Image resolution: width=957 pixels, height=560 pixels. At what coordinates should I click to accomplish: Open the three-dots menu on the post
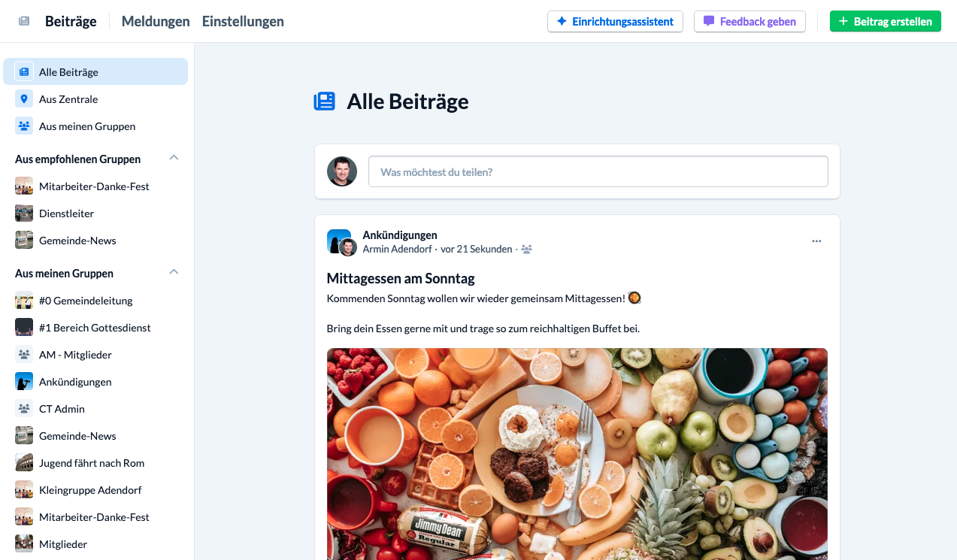point(816,241)
